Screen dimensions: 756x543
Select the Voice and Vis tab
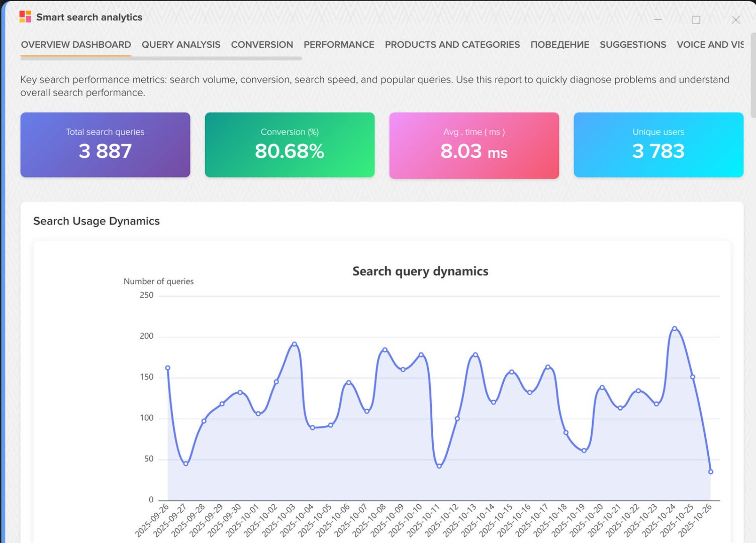pyautogui.click(x=710, y=45)
